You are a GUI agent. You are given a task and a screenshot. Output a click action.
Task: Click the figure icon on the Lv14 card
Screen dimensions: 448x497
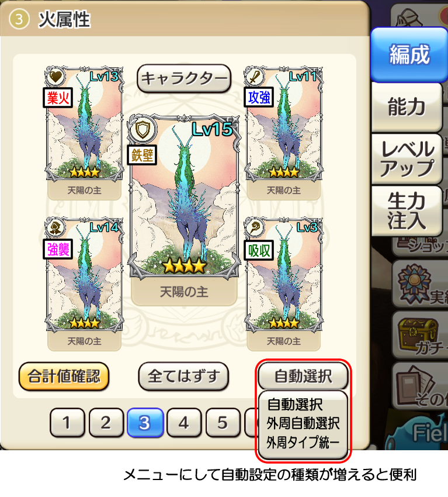[x=56, y=227]
